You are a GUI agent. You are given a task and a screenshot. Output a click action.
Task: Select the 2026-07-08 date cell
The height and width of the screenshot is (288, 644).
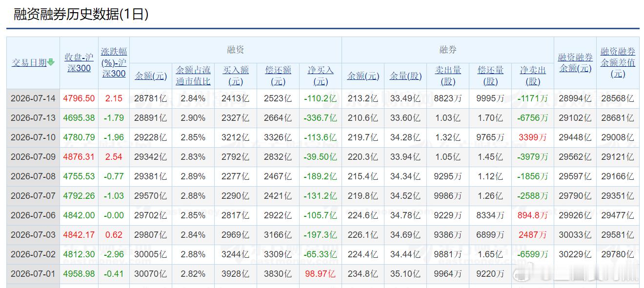pos(33,176)
